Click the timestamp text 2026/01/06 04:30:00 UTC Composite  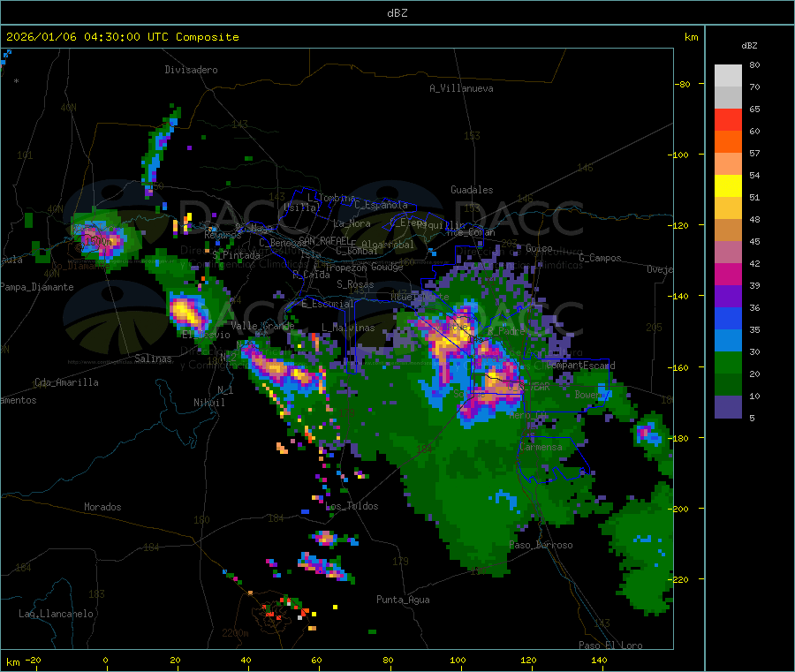click(122, 37)
